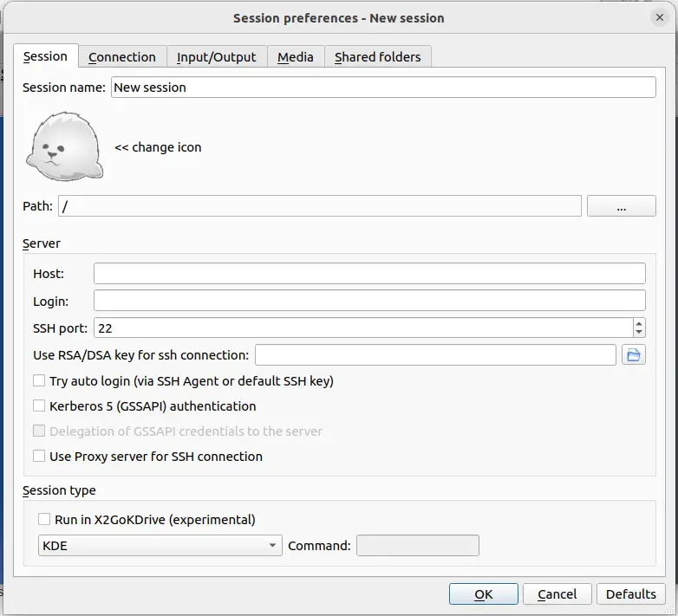
Task: Enable Try auto login via SSH Agent
Action: [x=39, y=380]
